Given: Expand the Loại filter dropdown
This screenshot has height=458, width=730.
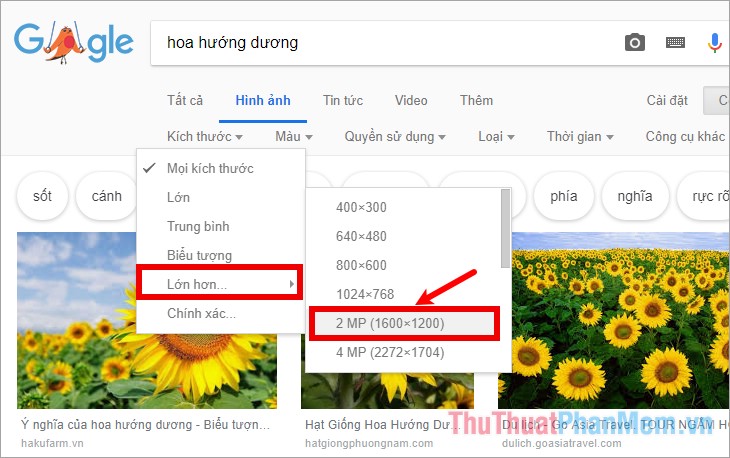Looking at the screenshot, I should coord(496,136).
